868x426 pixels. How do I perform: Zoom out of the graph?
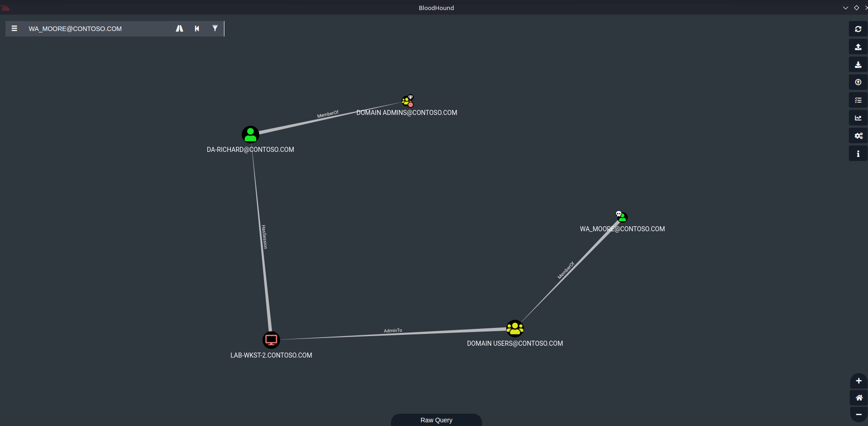point(858,415)
